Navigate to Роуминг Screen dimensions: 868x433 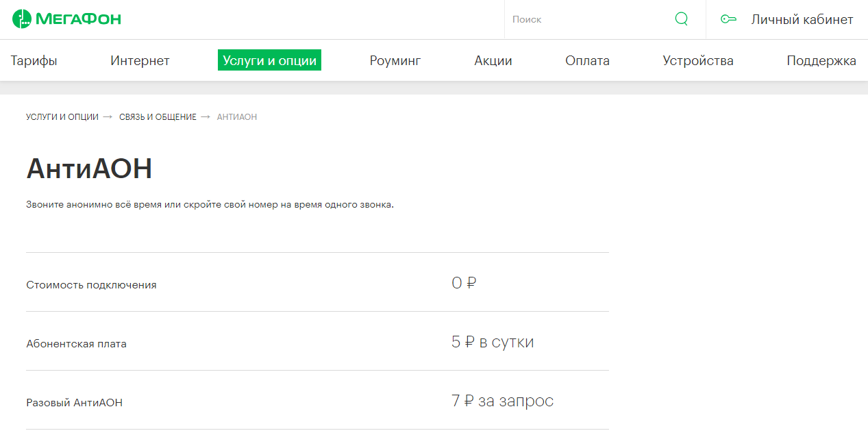(395, 61)
